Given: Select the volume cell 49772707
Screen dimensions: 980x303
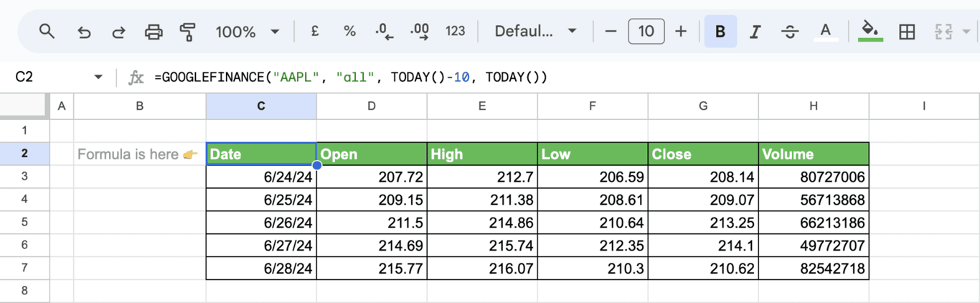Looking at the screenshot, I should pyautogui.click(x=814, y=246).
